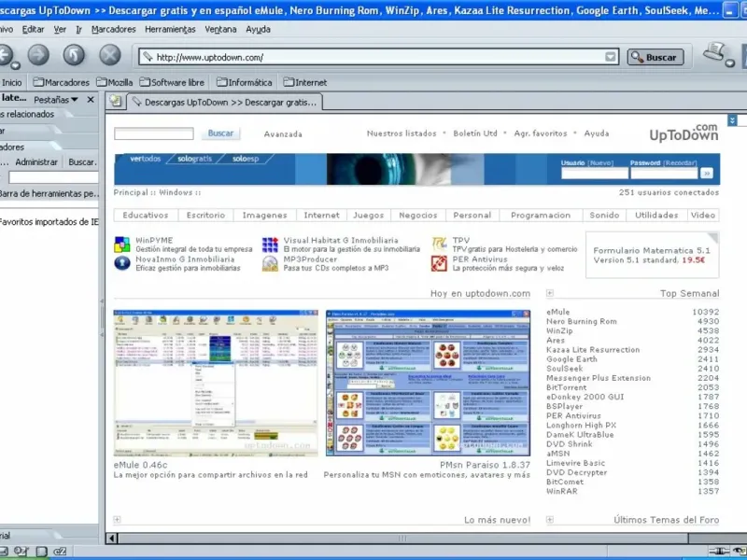Click the Visual Habitat G Inmobiliaria icon
The width and height of the screenshot is (747, 560).
pos(270,245)
